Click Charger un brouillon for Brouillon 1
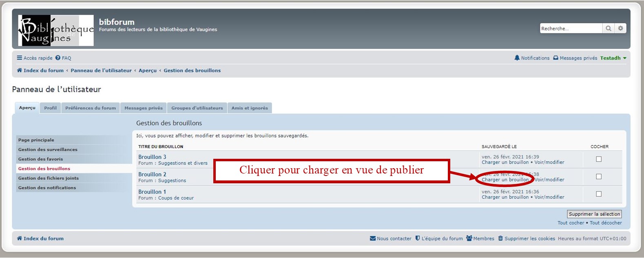644x258 pixels. (505, 197)
